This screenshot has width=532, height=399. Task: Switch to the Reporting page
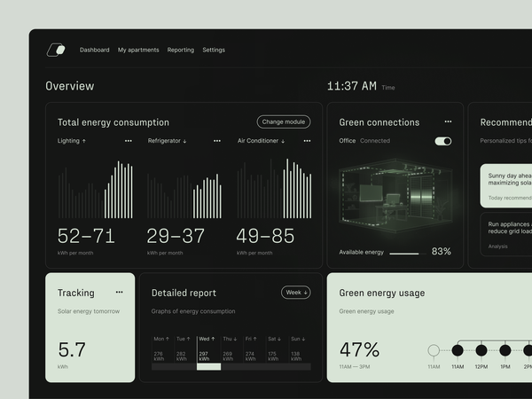pyautogui.click(x=181, y=51)
